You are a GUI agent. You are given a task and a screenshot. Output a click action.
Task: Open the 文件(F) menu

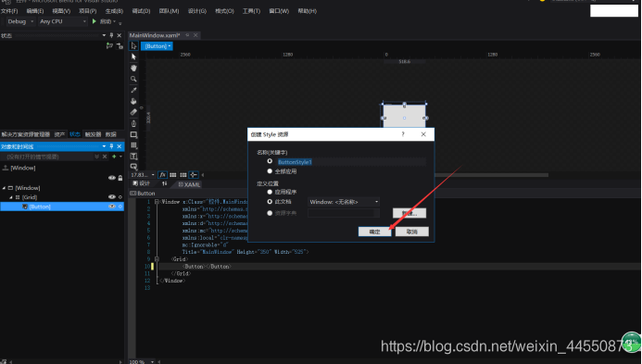click(9, 11)
